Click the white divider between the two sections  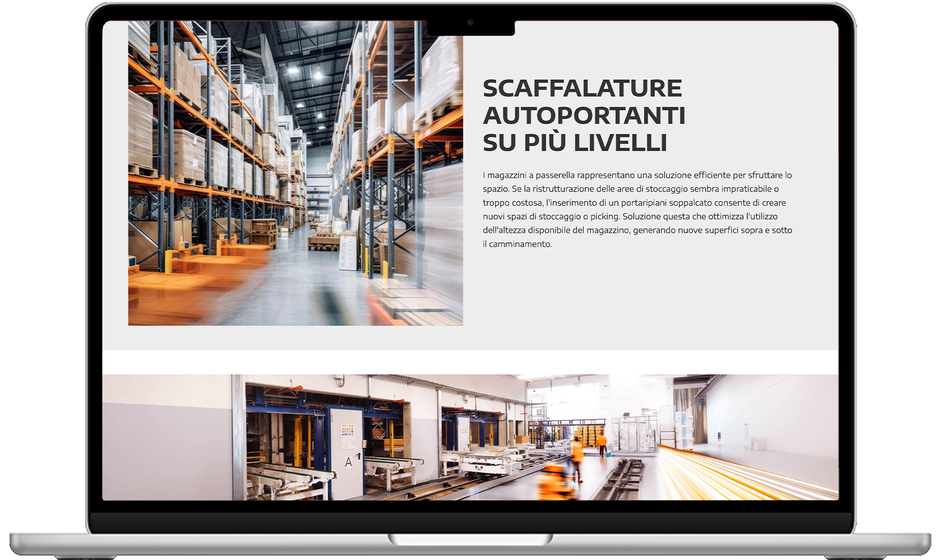pos(470,361)
